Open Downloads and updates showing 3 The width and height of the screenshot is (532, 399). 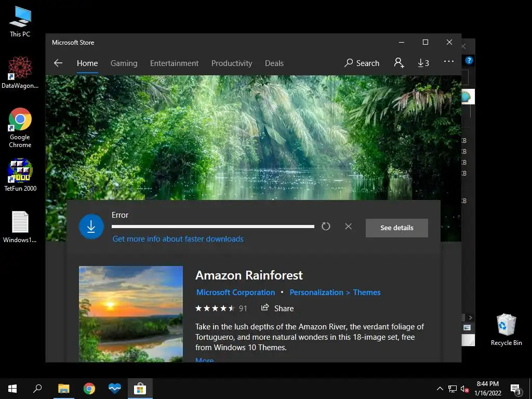(x=423, y=63)
